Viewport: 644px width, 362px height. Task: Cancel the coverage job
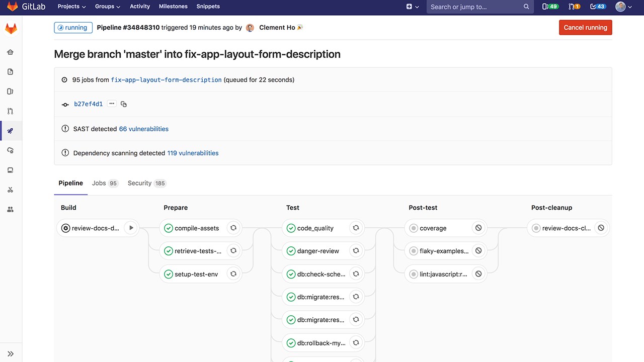tap(478, 228)
